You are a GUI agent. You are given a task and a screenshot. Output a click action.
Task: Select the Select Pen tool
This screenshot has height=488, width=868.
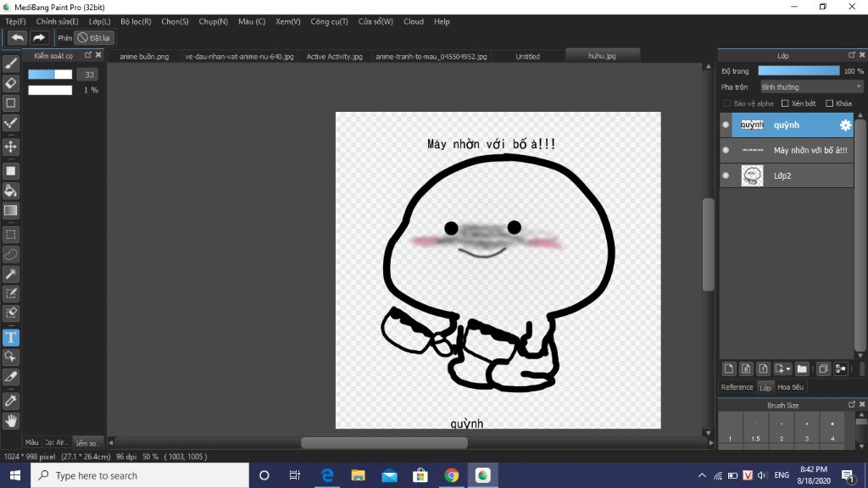click(10, 293)
